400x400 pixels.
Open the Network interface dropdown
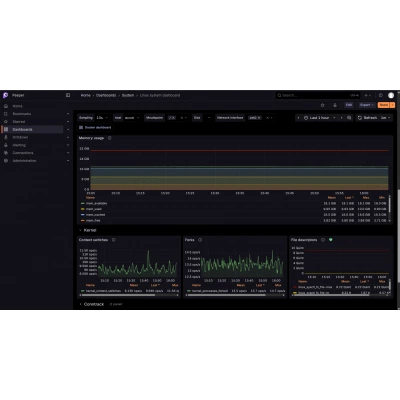tap(261, 118)
